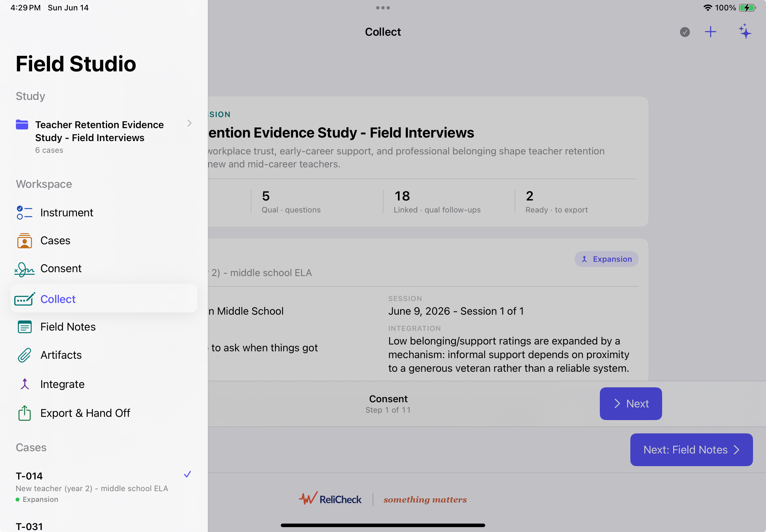Screen dimensions: 766x532
Task: Click the Cases person card icon
Action: point(24,241)
